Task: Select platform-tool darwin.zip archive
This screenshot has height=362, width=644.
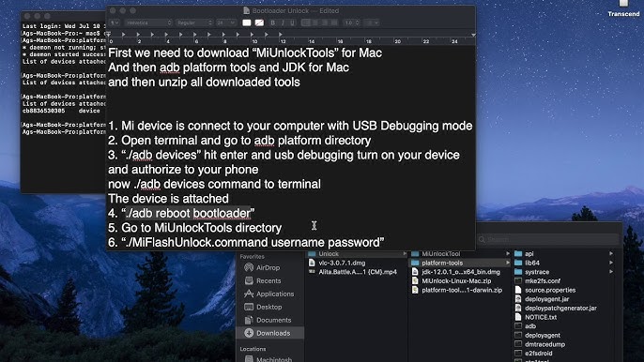Action: [462, 290]
